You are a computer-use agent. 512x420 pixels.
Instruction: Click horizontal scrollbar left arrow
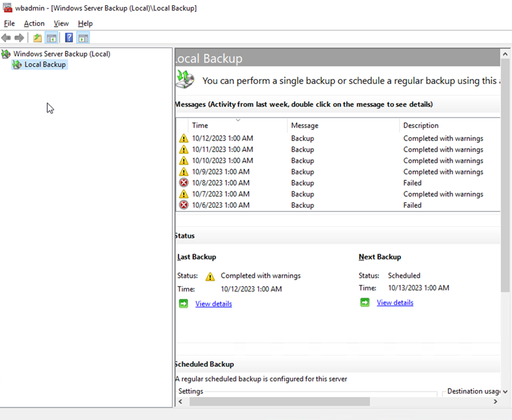tap(181, 402)
